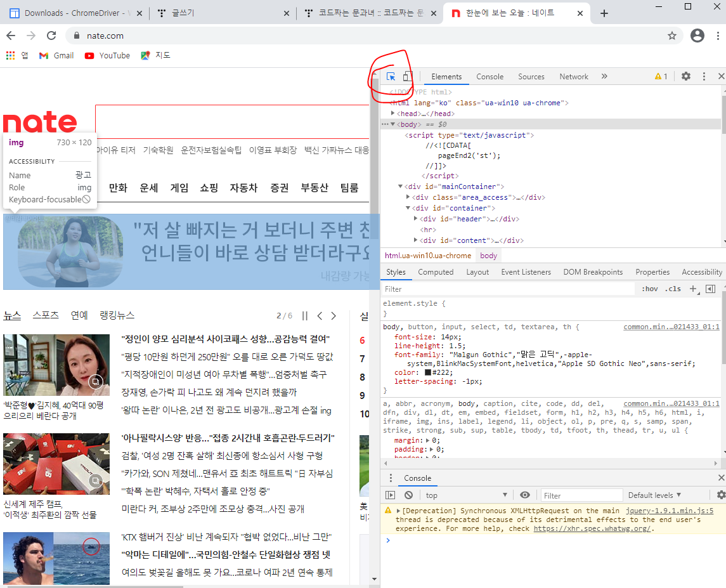Open the 지도 maps bookmark

pyautogui.click(x=155, y=56)
